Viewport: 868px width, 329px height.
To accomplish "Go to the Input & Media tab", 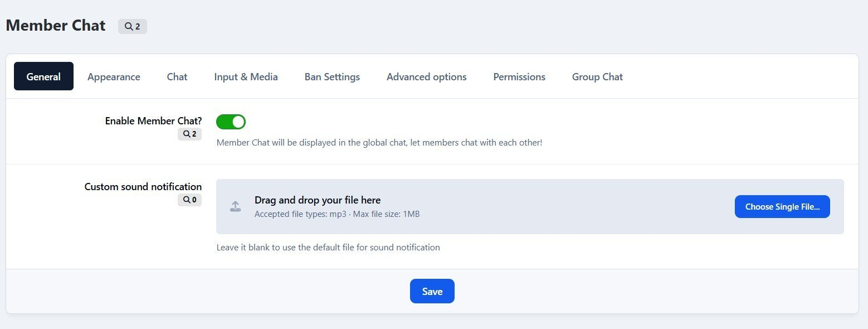I will coord(246,77).
